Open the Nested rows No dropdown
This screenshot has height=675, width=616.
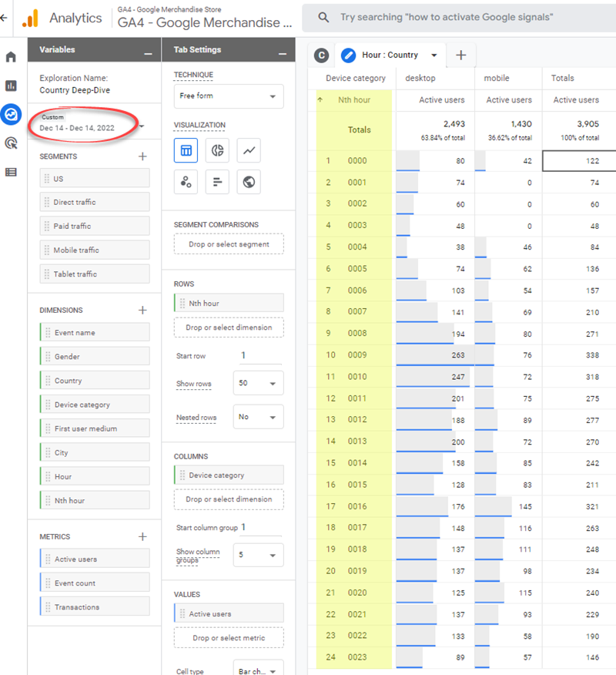point(258,417)
